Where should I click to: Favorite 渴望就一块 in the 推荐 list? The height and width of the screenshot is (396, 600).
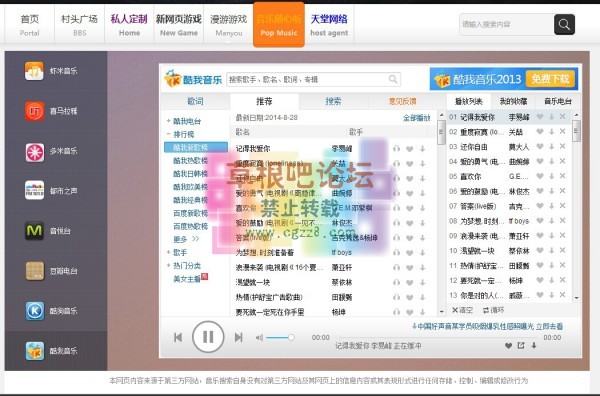pos(409,282)
